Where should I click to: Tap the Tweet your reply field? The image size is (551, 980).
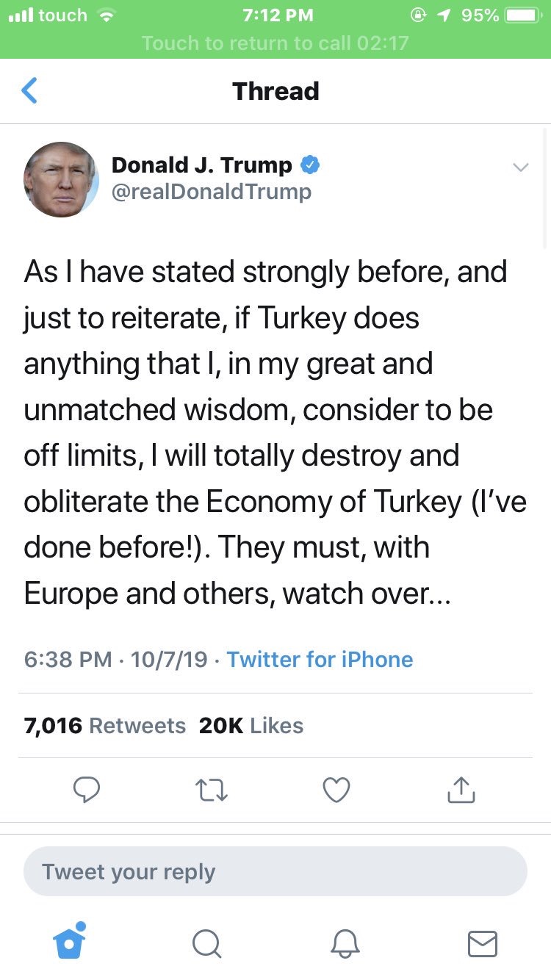coord(275,872)
